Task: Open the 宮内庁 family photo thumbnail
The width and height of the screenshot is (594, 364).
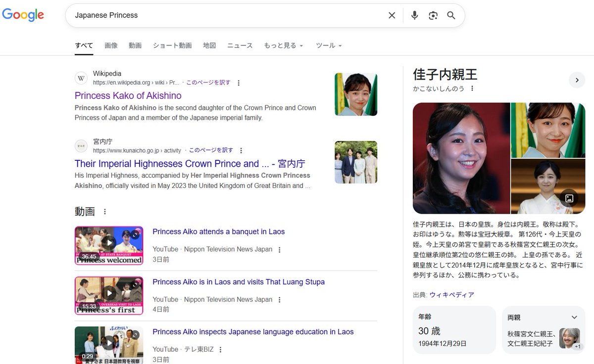Action: pos(356,162)
